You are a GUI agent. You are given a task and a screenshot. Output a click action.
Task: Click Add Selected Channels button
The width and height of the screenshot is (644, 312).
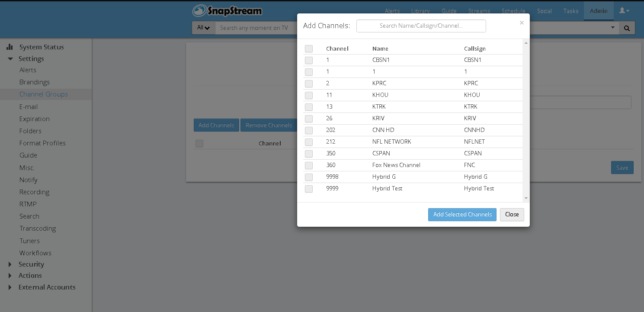[462, 215]
